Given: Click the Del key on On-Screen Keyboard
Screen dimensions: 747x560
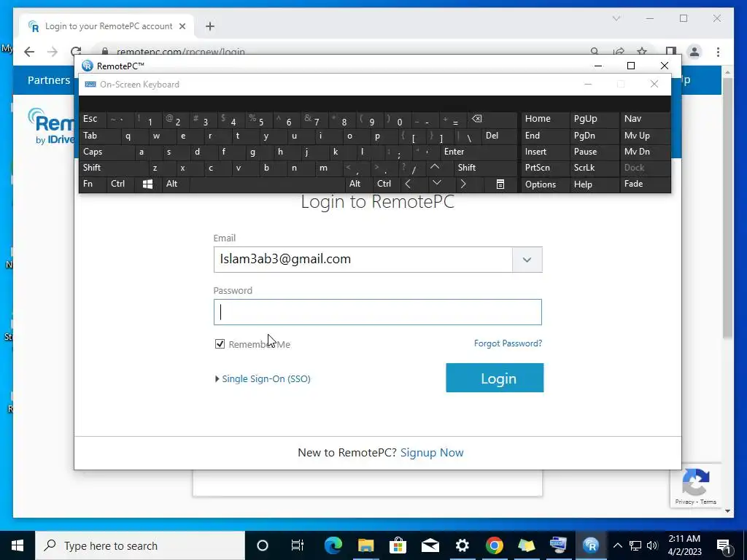Looking at the screenshot, I should click(x=499, y=136).
